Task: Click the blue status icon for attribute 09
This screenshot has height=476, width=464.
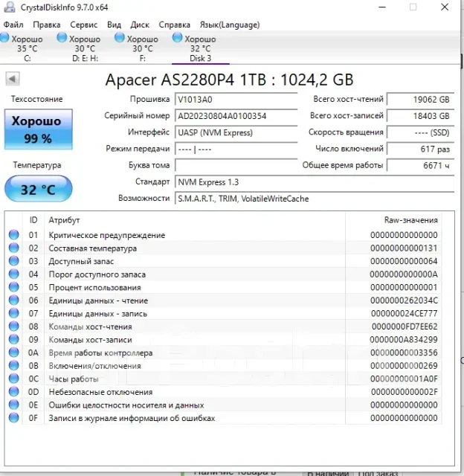Action: coord(13,339)
